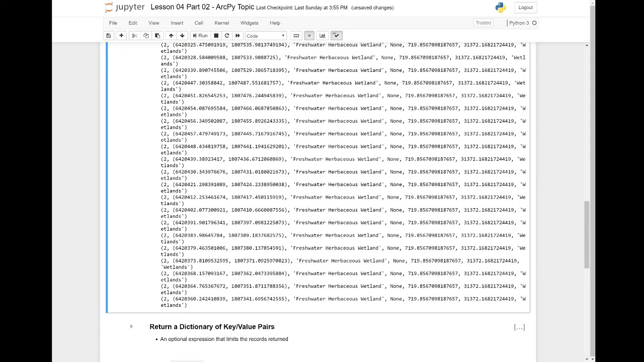
Task: Restart kernel and run all cells icon
Action: pyautogui.click(x=237, y=36)
